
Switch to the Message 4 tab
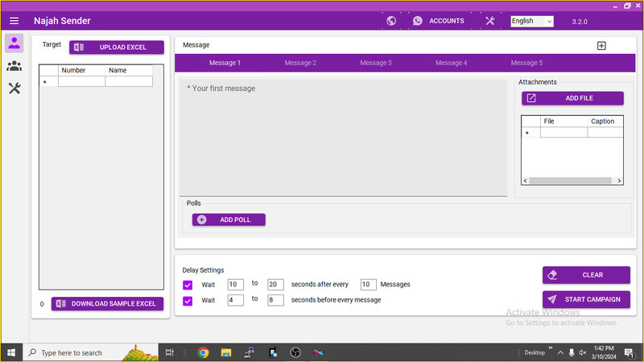[x=451, y=63]
